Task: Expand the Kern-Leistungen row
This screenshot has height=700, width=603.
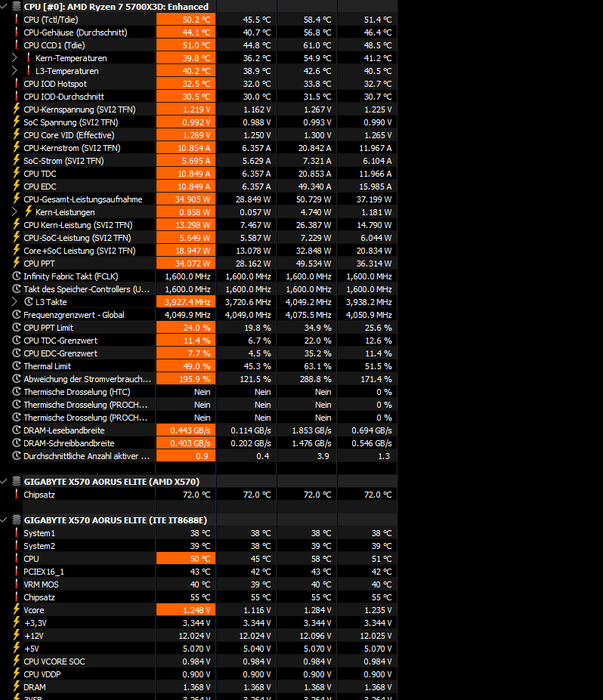Action: click(14, 212)
